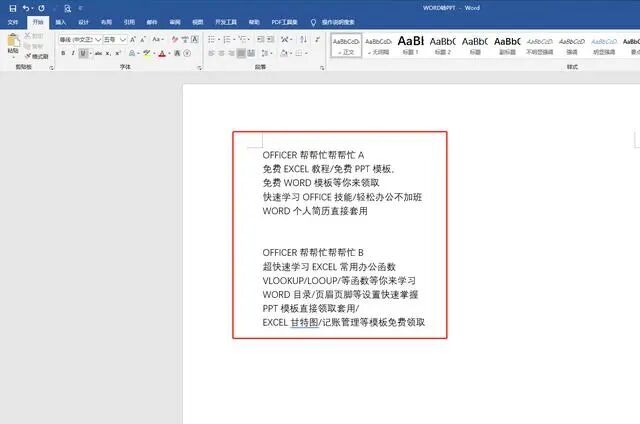Switch to the Design (设计) tab
Screen dimensions: 640x424
click(83, 22)
